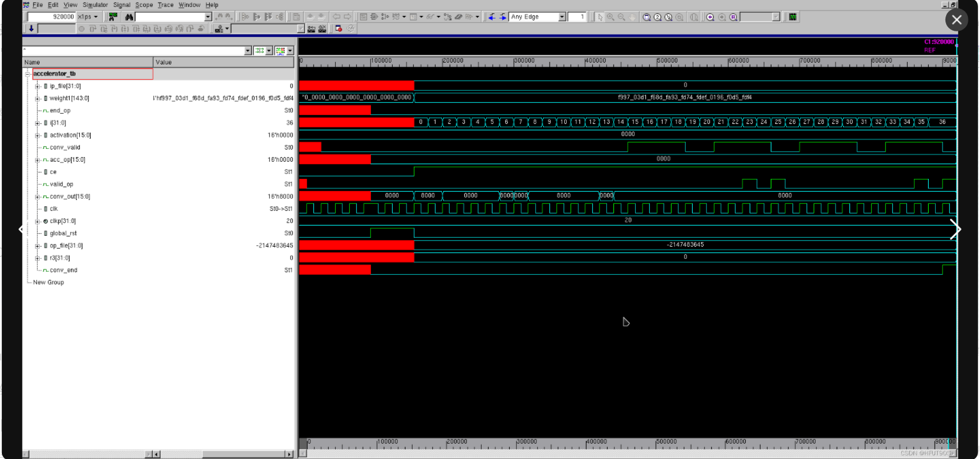Viewport: 980px width, 459px height.
Task: Open the Scope menu
Action: point(144,5)
